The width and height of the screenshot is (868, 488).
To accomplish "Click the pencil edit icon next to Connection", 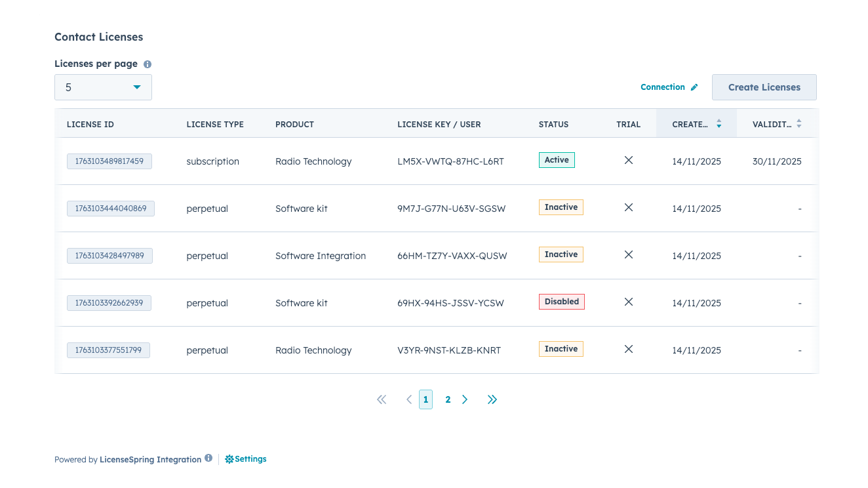I will 694,87.
